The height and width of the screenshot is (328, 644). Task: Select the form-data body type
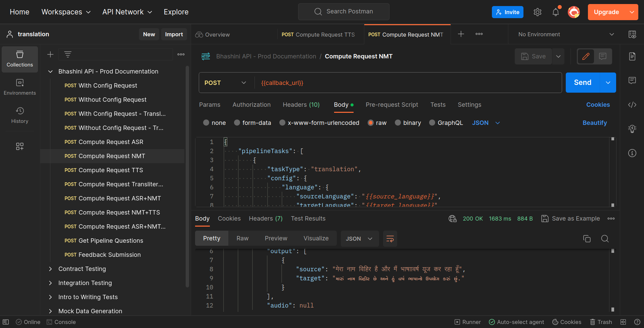(237, 123)
